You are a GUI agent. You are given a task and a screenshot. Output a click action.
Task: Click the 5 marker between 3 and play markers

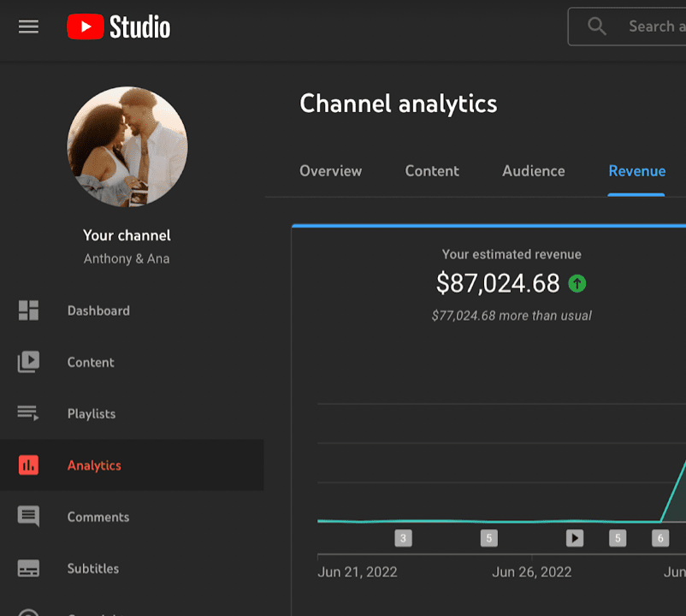(x=488, y=538)
